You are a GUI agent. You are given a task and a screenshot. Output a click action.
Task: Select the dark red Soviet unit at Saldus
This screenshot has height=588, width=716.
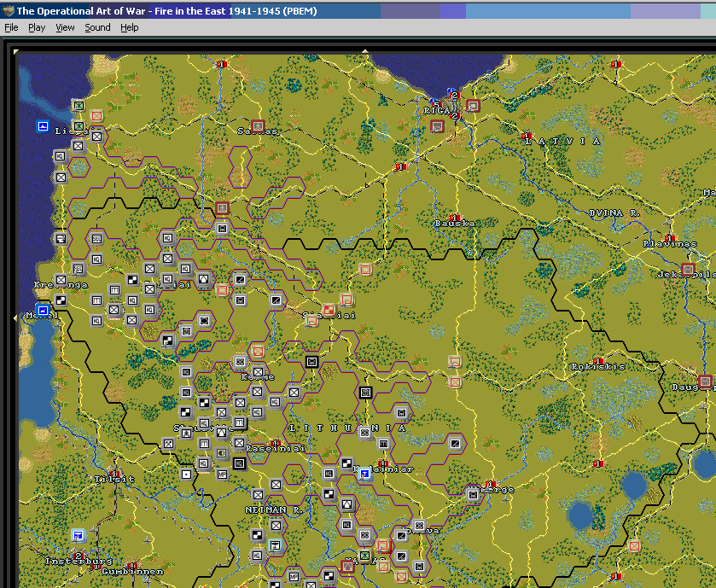(258, 125)
